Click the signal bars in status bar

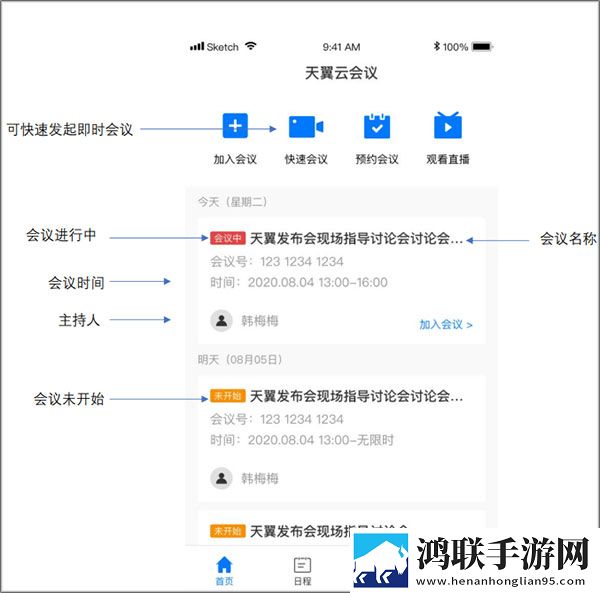(197, 47)
